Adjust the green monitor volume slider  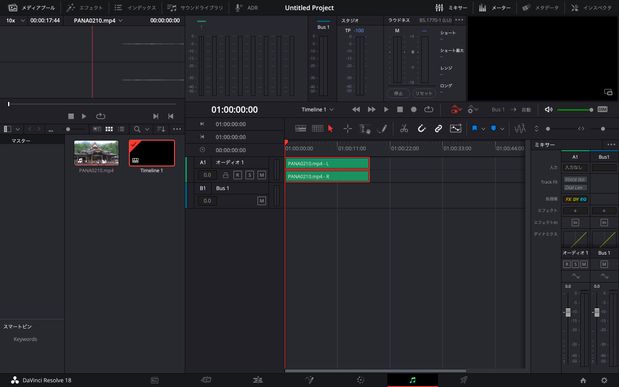click(575, 110)
